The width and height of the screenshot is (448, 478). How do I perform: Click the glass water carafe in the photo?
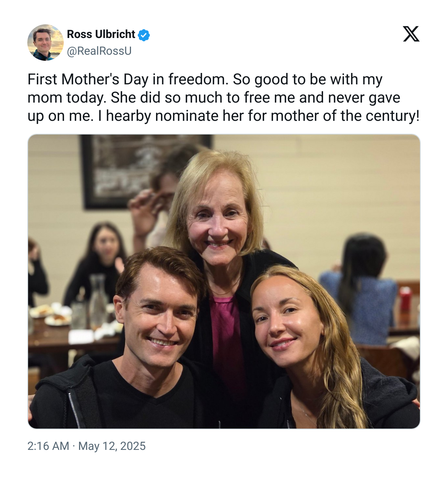(x=98, y=301)
